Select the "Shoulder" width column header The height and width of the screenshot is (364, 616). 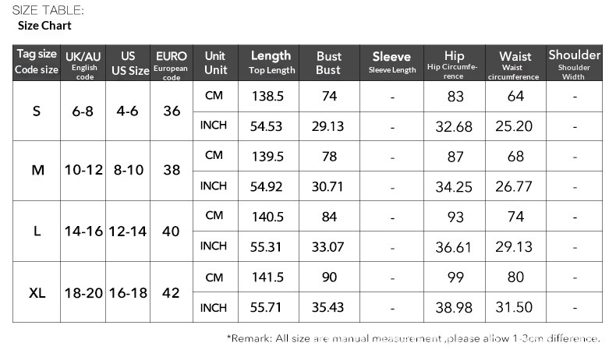(574, 62)
